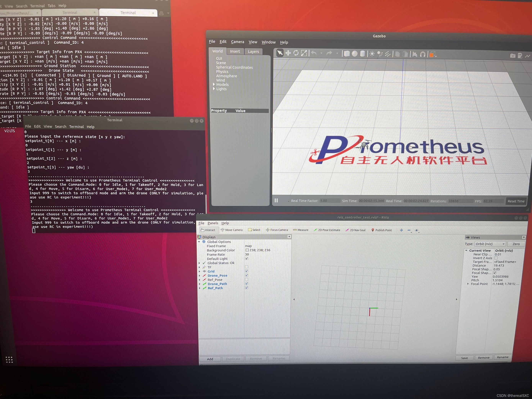Click the Background Color swatch
The width and height of the screenshot is (532, 399).
click(x=247, y=250)
